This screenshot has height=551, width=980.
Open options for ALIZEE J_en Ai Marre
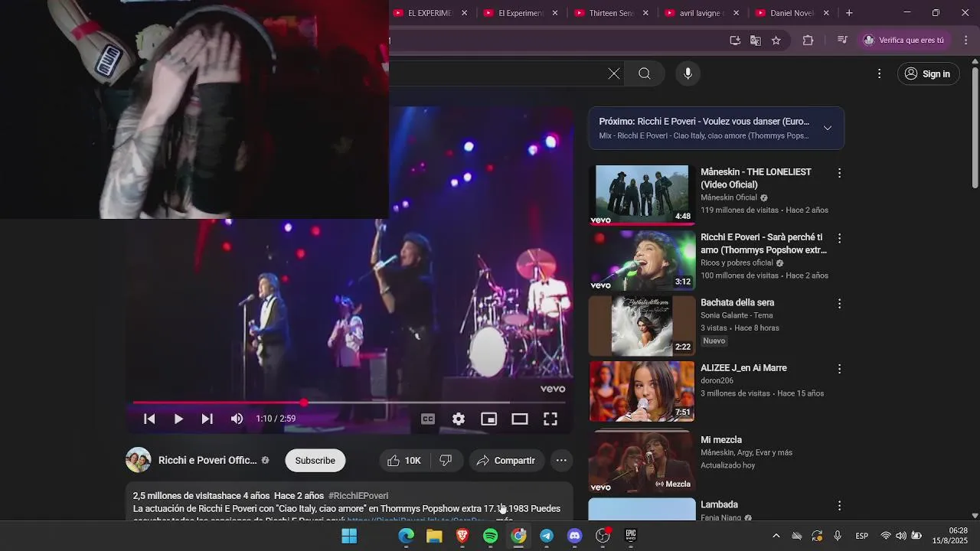click(x=839, y=369)
